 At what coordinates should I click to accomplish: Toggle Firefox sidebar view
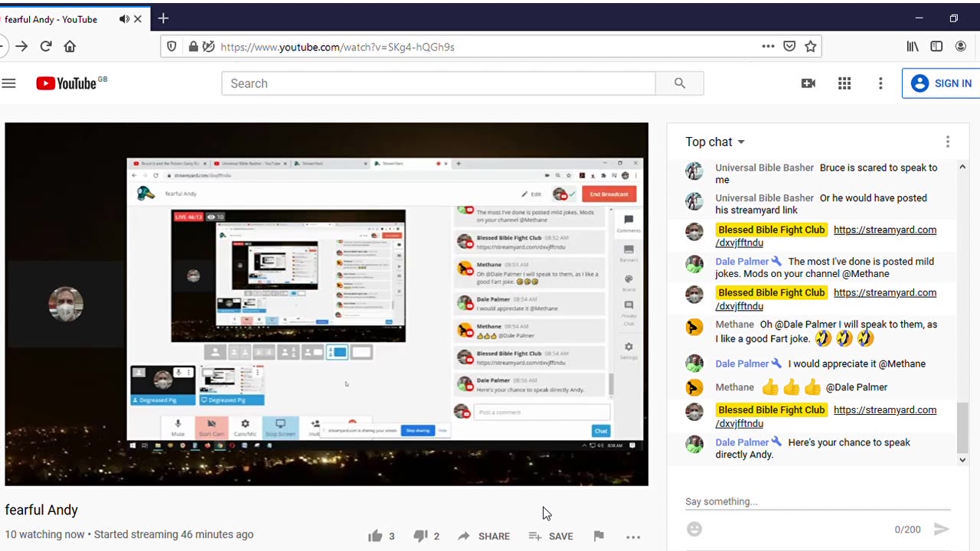pyautogui.click(x=936, y=46)
